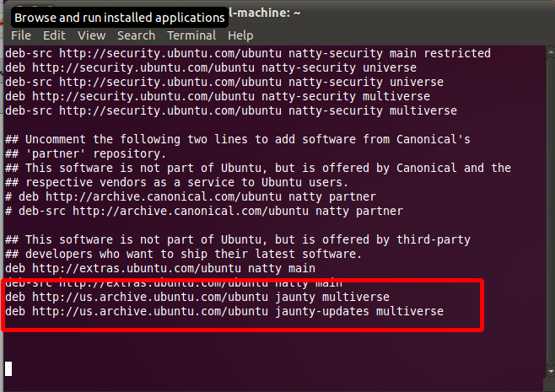This screenshot has height=392, width=555.
Task: Click the 'jaunty-updates multiverse' deb line
Action: (224, 311)
